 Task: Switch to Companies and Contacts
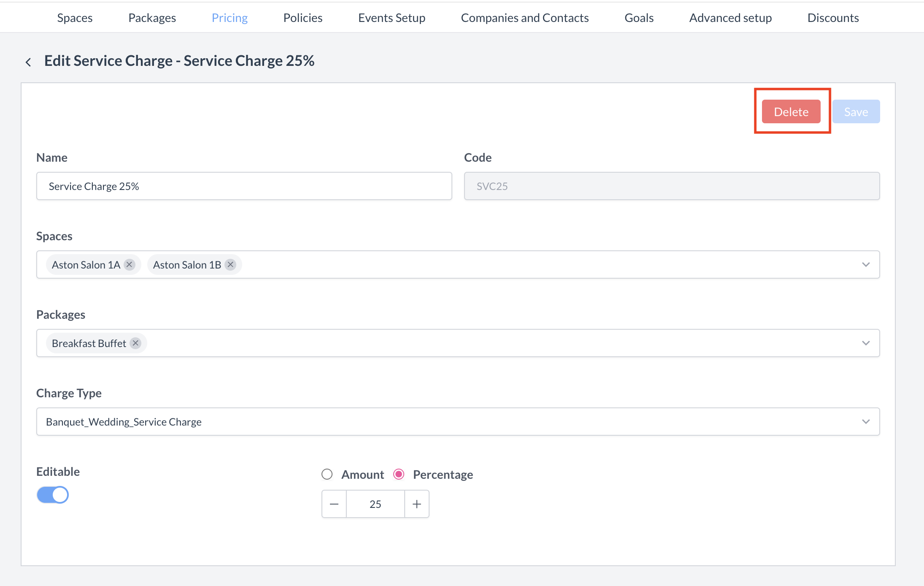(525, 17)
